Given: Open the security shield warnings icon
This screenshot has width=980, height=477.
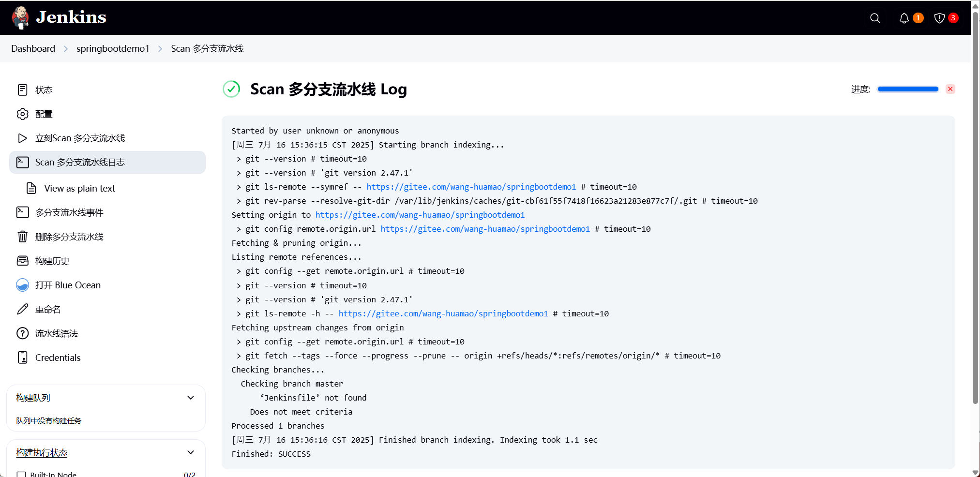Looking at the screenshot, I should click(939, 18).
